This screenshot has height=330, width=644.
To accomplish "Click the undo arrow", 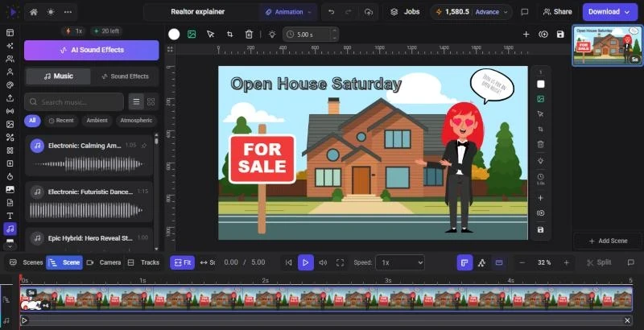I will click(331, 12).
